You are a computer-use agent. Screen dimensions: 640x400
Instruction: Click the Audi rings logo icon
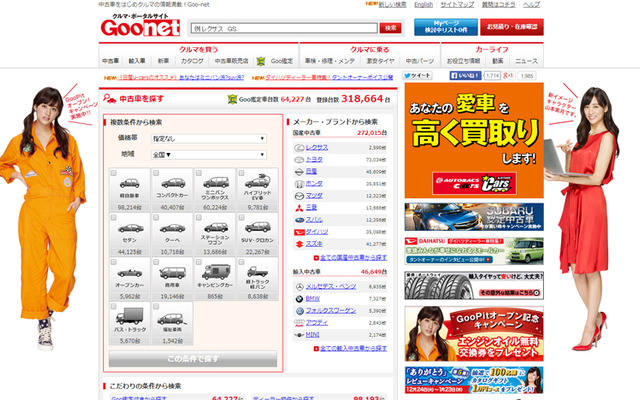300,323
